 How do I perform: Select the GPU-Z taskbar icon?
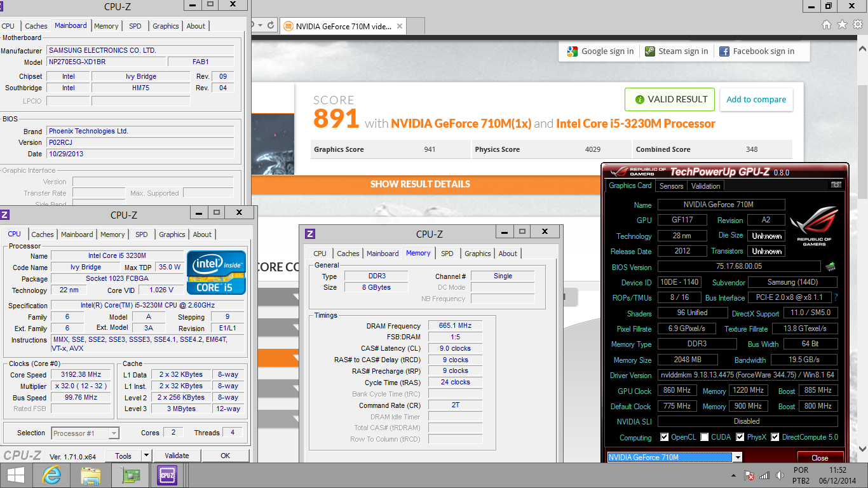click(129, 475)
